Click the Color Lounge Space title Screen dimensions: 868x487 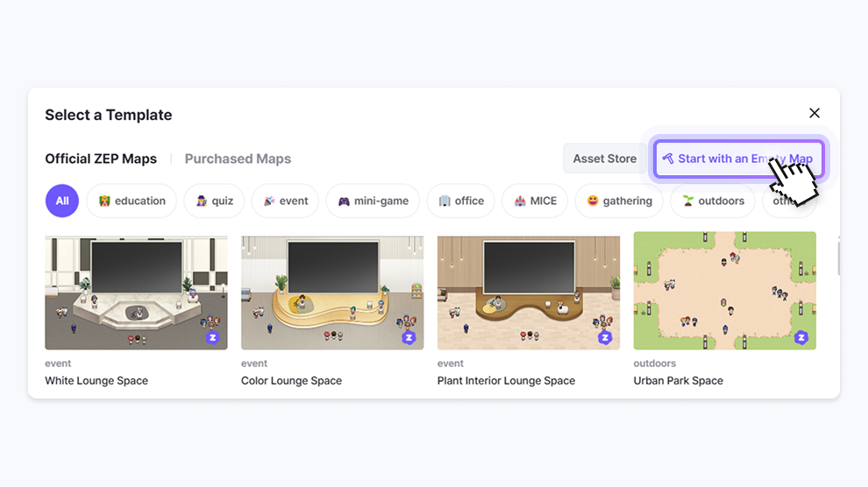[x=291, y=380]
